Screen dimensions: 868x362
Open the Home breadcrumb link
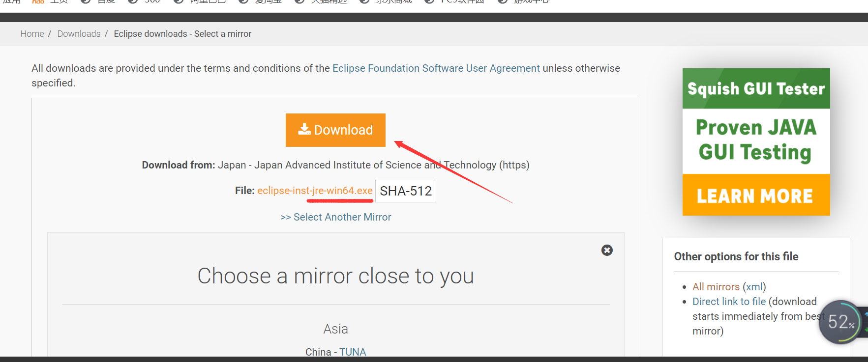[x=32, y=34]
